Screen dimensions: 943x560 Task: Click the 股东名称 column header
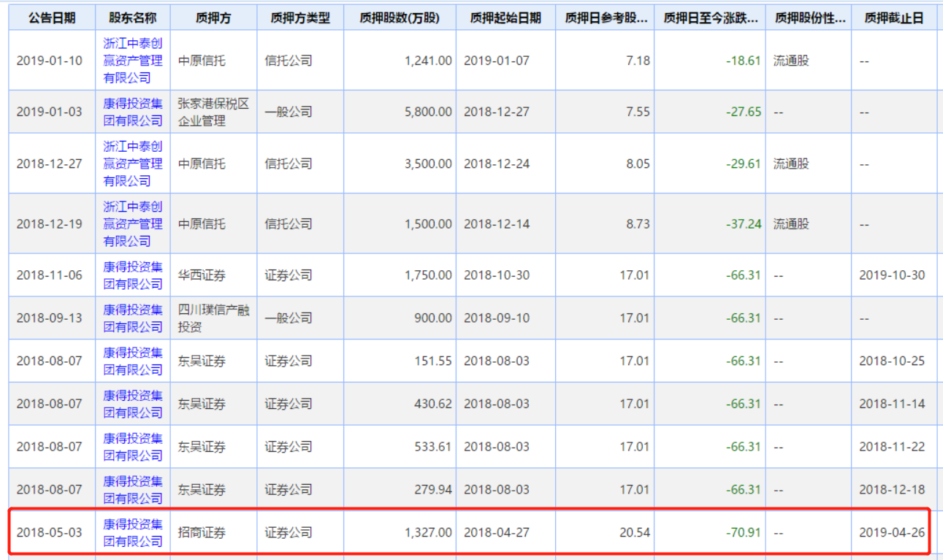(133, 18)
